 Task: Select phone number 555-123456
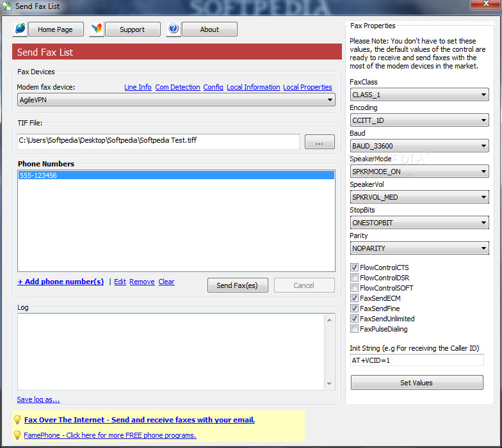[176, 175]
